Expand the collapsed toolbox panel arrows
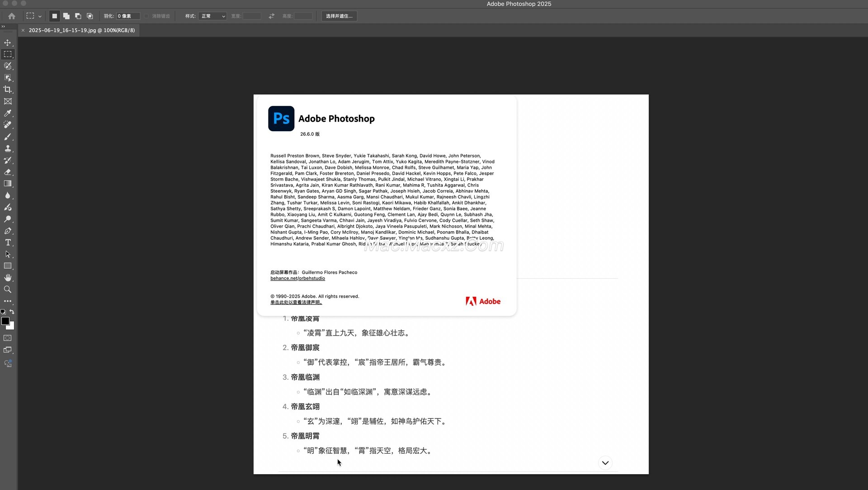 (3, 27)
